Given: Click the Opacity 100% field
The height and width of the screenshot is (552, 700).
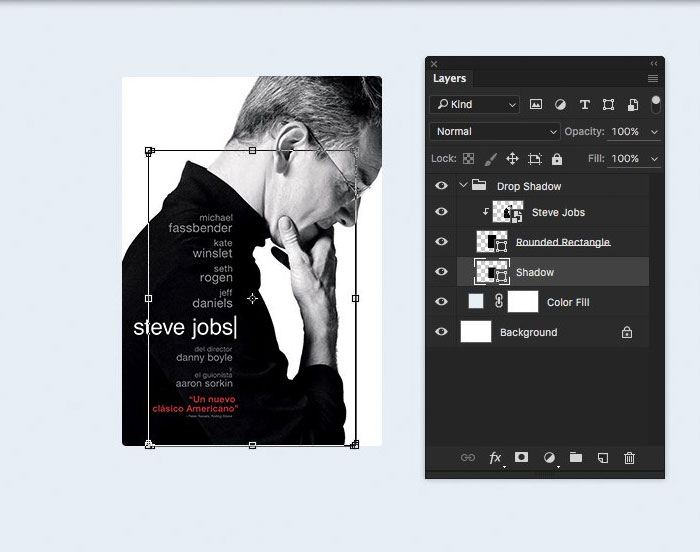Looking at the screenshot, I should [625, 132].
